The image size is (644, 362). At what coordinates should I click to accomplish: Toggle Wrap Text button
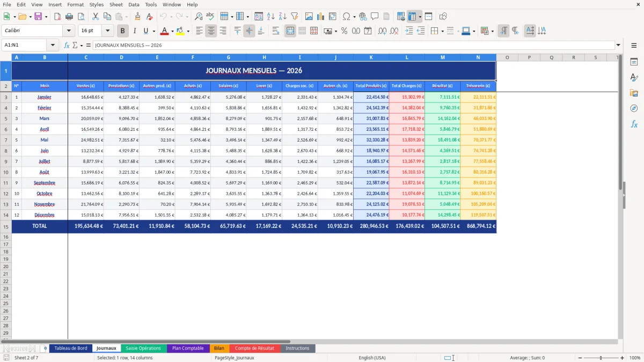tap(276, 31)
